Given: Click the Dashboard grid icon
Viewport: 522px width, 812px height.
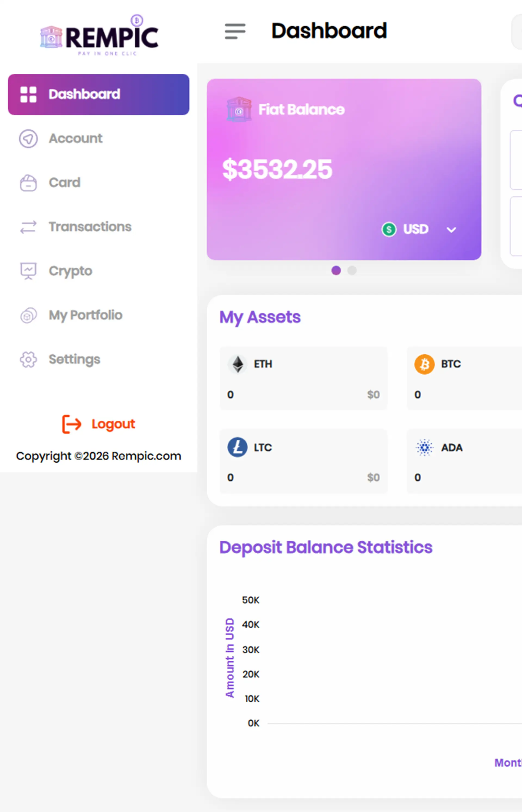Looking at the screenshot, I should coord(29,94).
